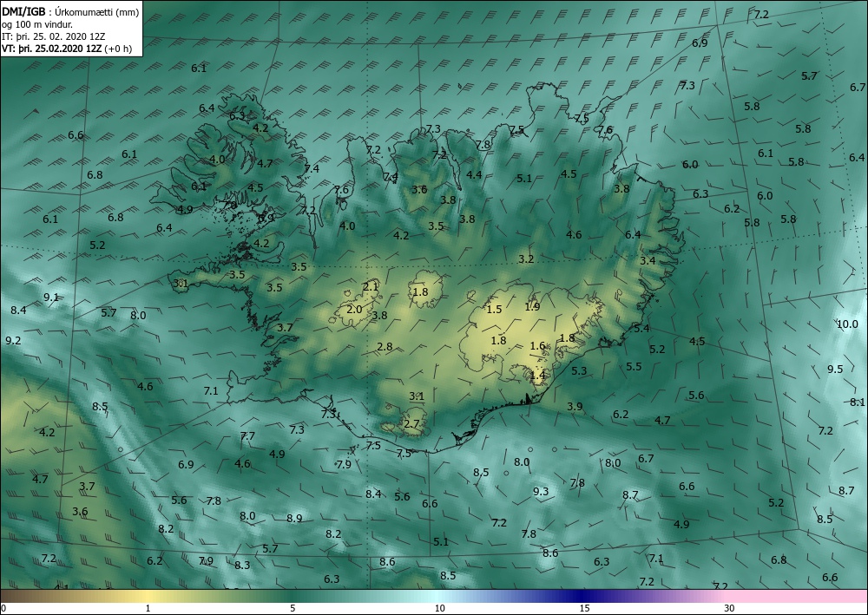Click the "15" label on the colour scale
The height and width of the screenshot is (615, 868).
(x=584, y=609)
